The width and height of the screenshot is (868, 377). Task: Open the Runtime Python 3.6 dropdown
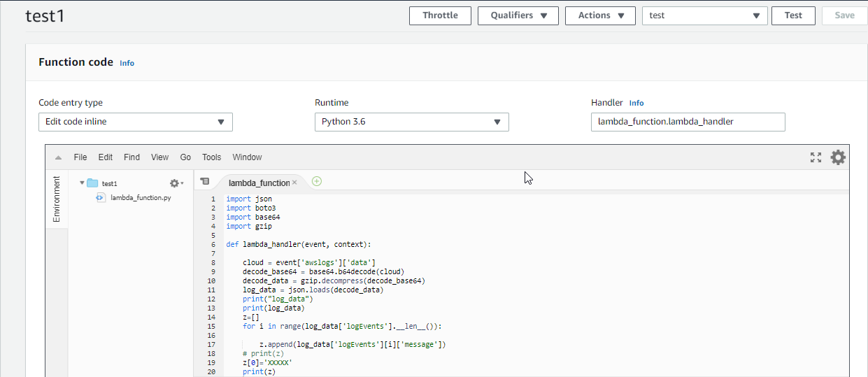point(412,122)
